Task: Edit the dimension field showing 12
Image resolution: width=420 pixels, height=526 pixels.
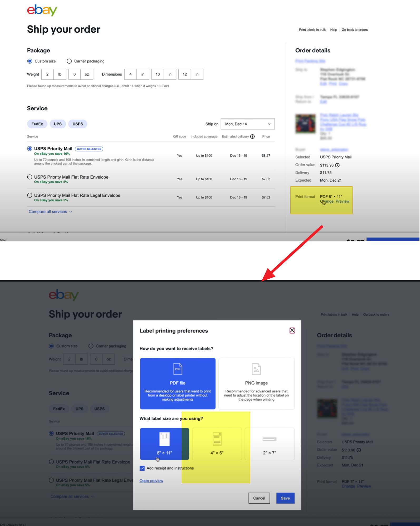Action: pyautogui.click(x=185, y=74)
